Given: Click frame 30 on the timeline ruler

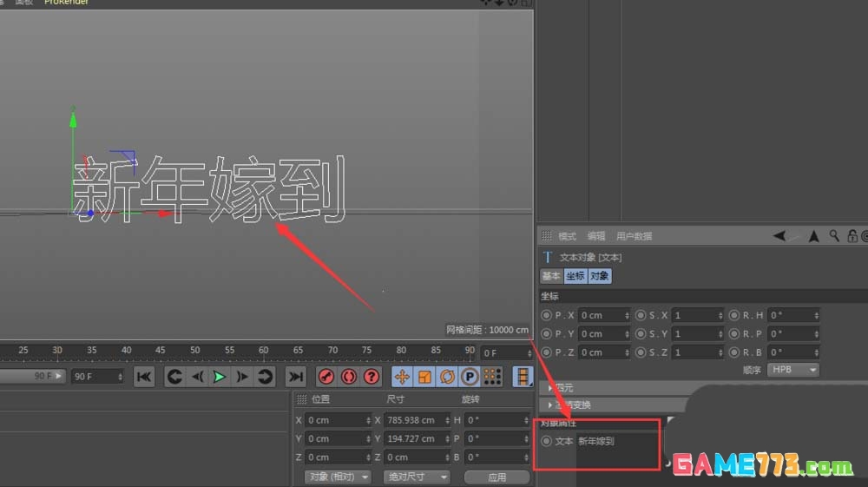Looking at the screenshot, I should click(x=57, y=351).
